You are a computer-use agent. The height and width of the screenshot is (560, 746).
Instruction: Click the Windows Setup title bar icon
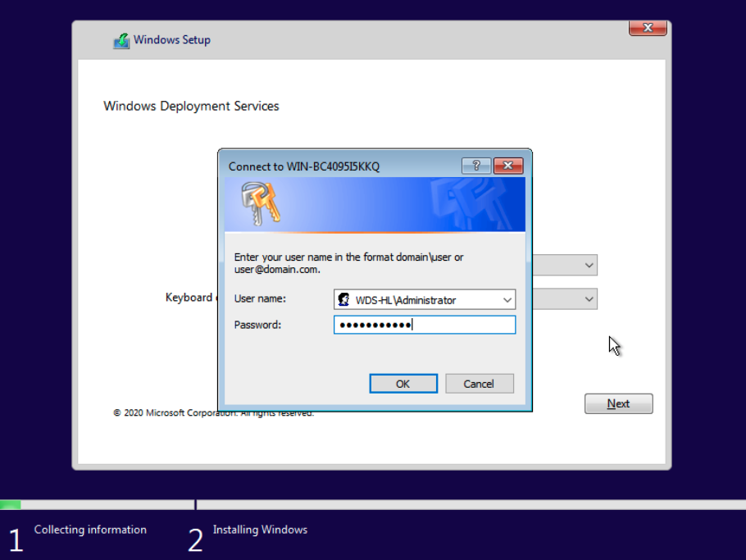click(x=121, y=40)
